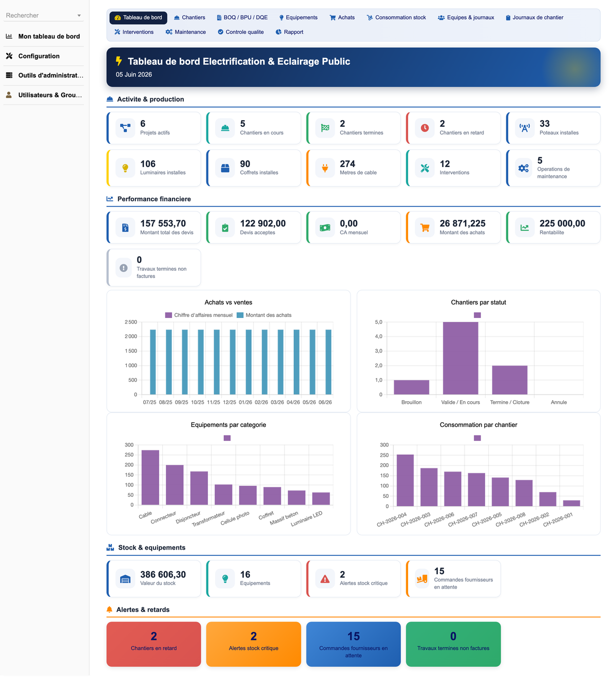
Task: Click the Cable bar in Equipements chart
Action: point(150,478)
